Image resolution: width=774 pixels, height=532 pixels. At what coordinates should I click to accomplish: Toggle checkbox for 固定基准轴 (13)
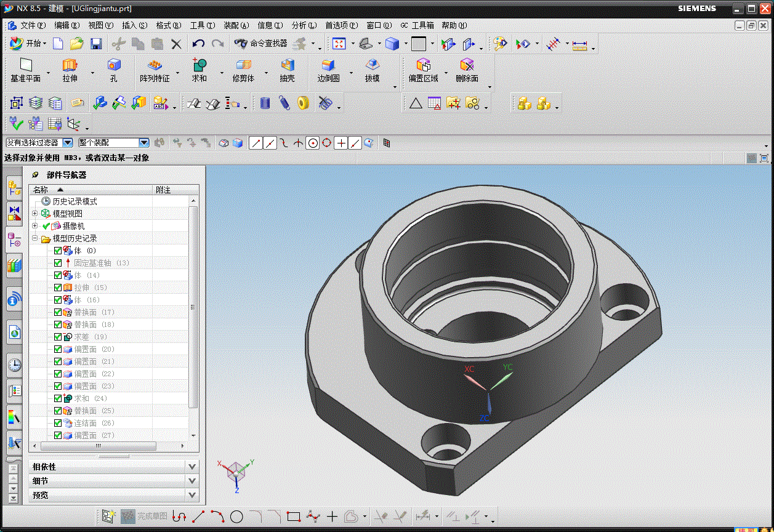tap(58, 263)
